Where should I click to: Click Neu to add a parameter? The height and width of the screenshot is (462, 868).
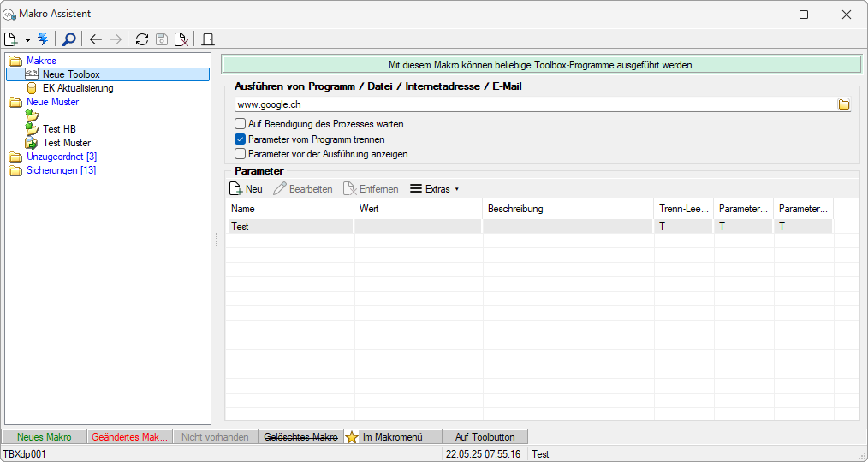[x=247, y=189]
